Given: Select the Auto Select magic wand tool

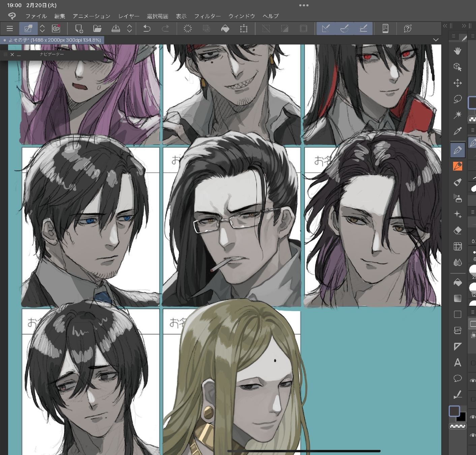Looking at the screenshot, I should point(457,115).
